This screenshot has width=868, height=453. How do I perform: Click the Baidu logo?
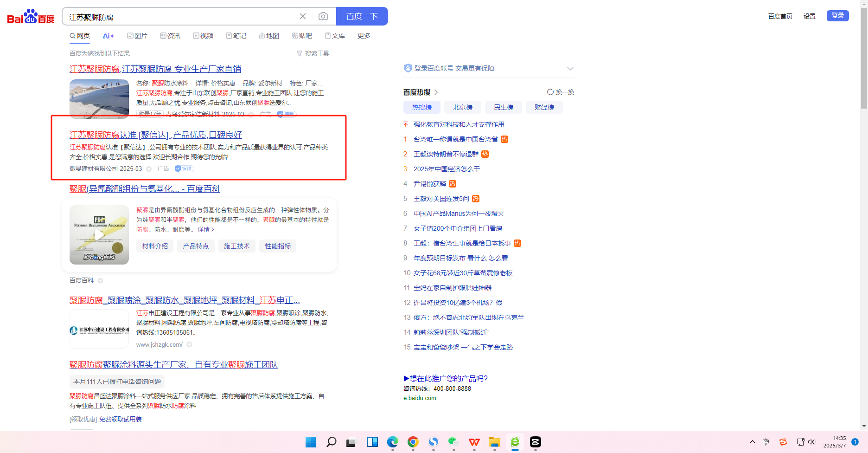[x=31, y=17]
